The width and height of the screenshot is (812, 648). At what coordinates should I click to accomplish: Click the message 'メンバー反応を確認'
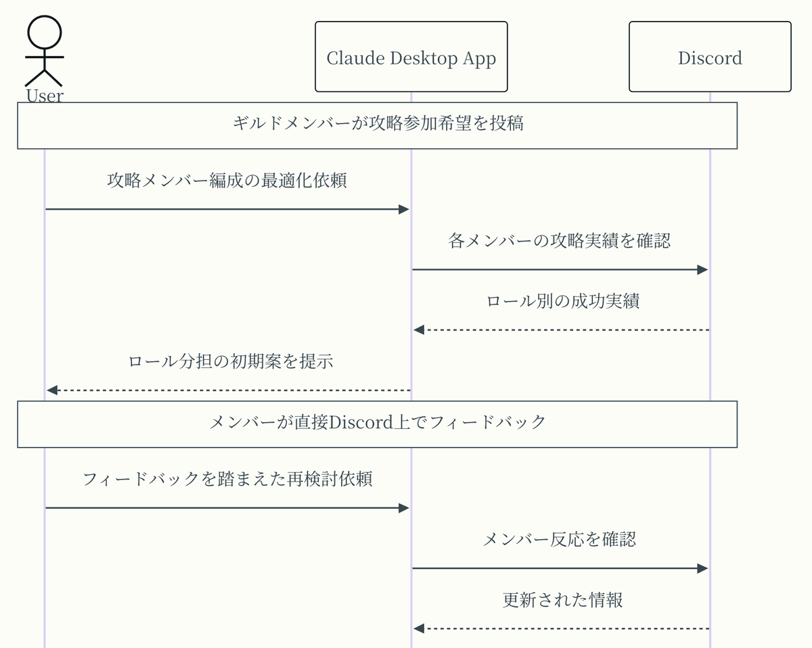point(560,539)
